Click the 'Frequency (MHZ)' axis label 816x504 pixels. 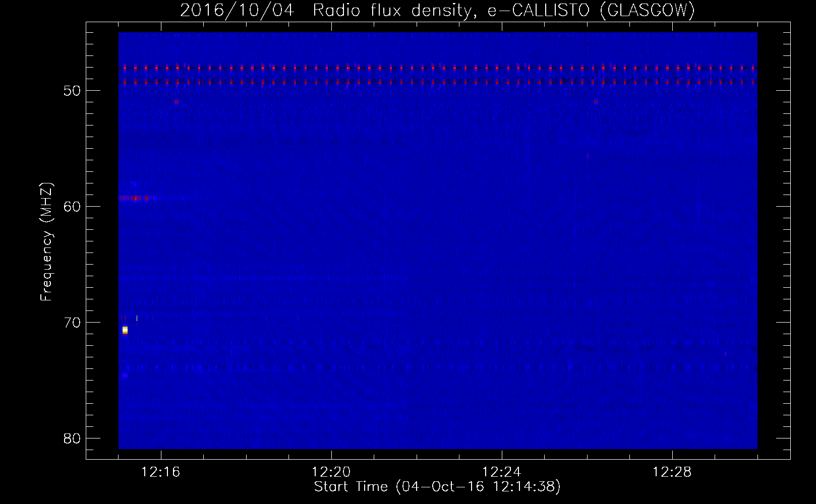46,242
